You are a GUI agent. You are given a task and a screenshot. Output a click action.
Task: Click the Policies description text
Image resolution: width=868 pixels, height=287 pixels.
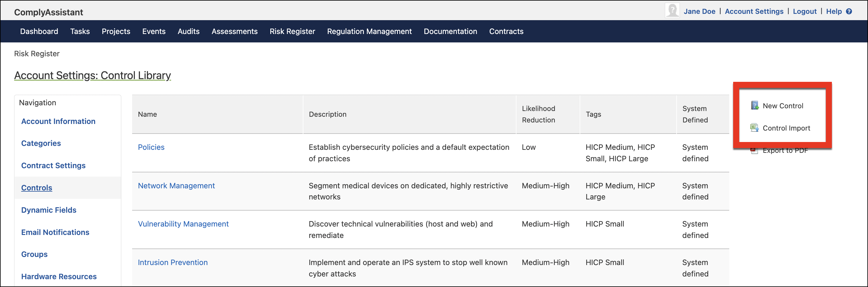tap(409, 153)
